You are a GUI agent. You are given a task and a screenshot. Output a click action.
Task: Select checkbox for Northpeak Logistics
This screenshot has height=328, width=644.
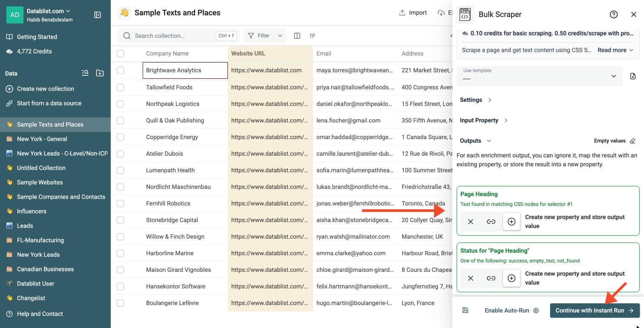click(x=121, y=104)
